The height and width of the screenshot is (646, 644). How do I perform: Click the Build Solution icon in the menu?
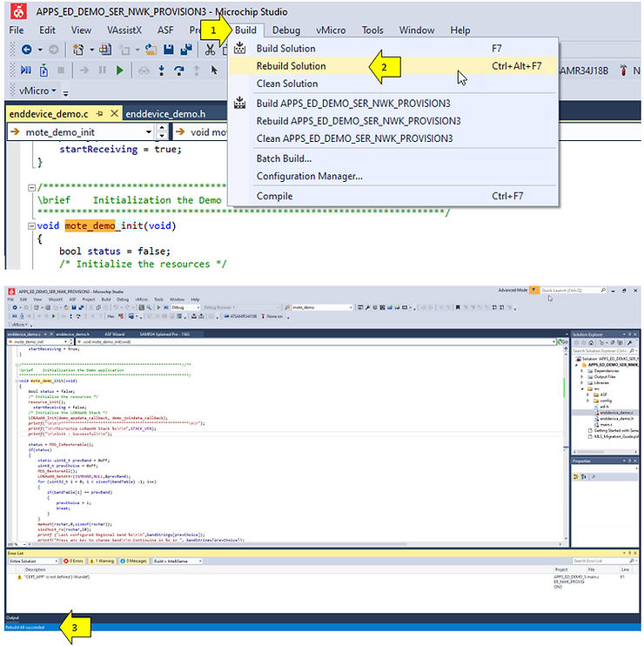241,49
